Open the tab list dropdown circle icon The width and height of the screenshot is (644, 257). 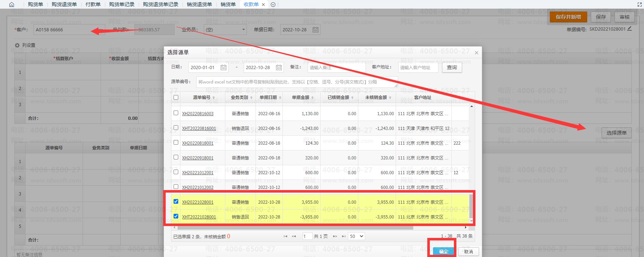(x=273, y=5)
